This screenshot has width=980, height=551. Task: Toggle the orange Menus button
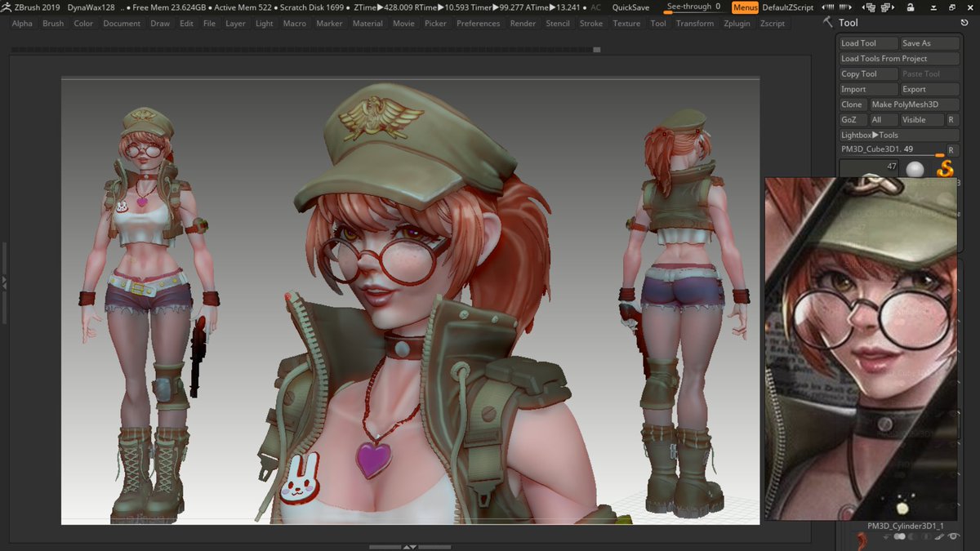click(x=745, y=7)
